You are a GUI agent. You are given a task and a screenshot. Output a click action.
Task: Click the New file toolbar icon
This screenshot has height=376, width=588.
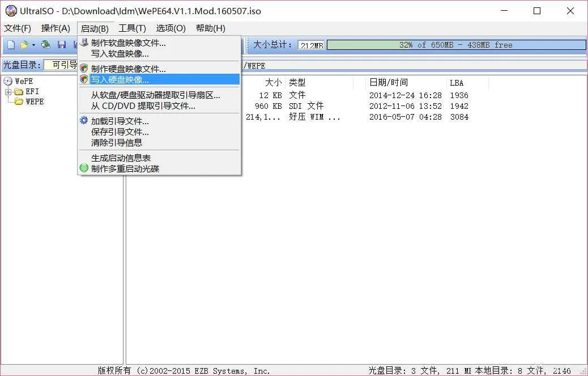pos(11,45)
